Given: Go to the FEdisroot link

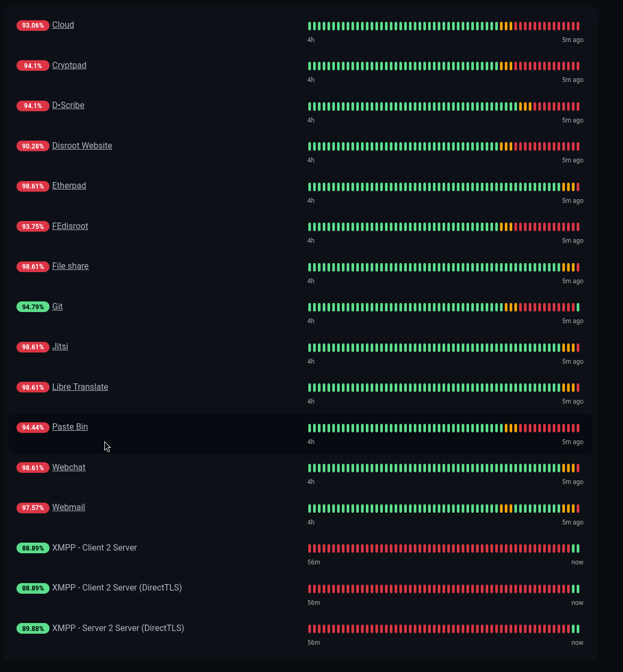Looking at the screenshot, I should (x=70, y=226).
